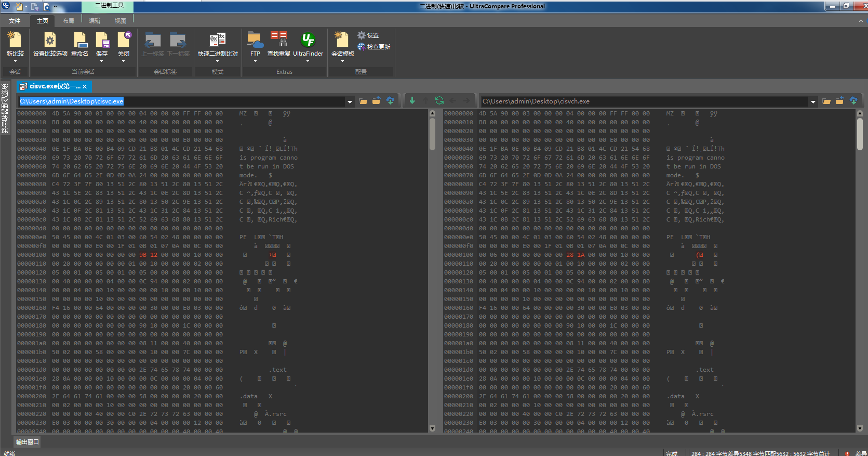Click the UltraCompare application logo
The image size is (868, 456).
(x=6, y=6)
